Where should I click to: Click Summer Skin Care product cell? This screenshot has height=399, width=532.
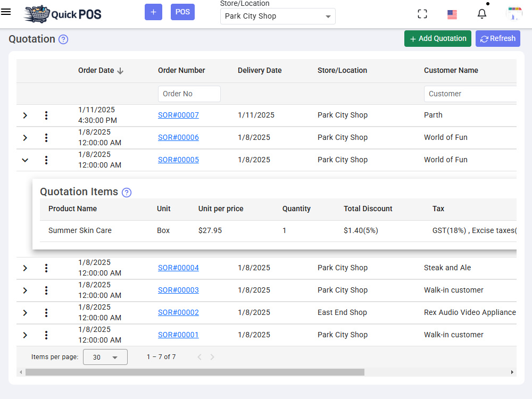pos(80,230)
